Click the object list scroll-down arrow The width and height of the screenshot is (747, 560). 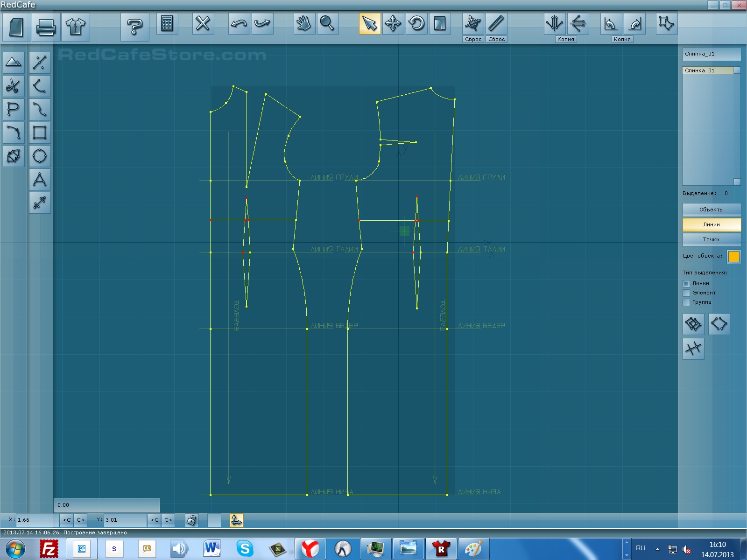coord(737,182)
